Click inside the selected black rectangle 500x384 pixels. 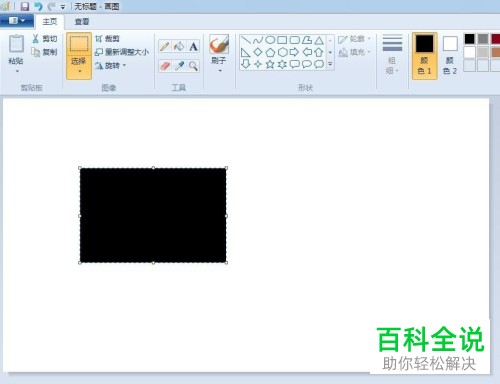point(153,215)
